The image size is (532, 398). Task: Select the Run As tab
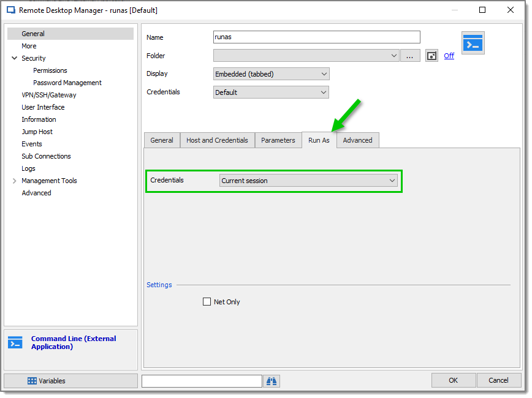pyautogui.click(x=319, y=140)
